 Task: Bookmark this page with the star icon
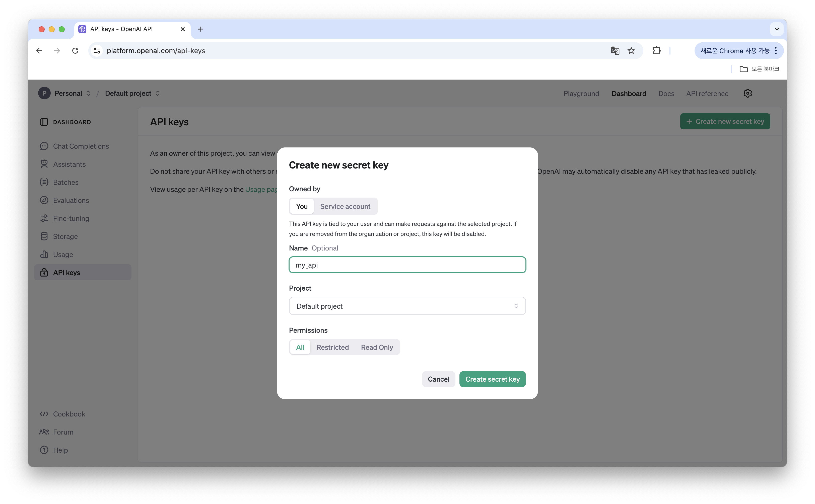tap(631, 51)
